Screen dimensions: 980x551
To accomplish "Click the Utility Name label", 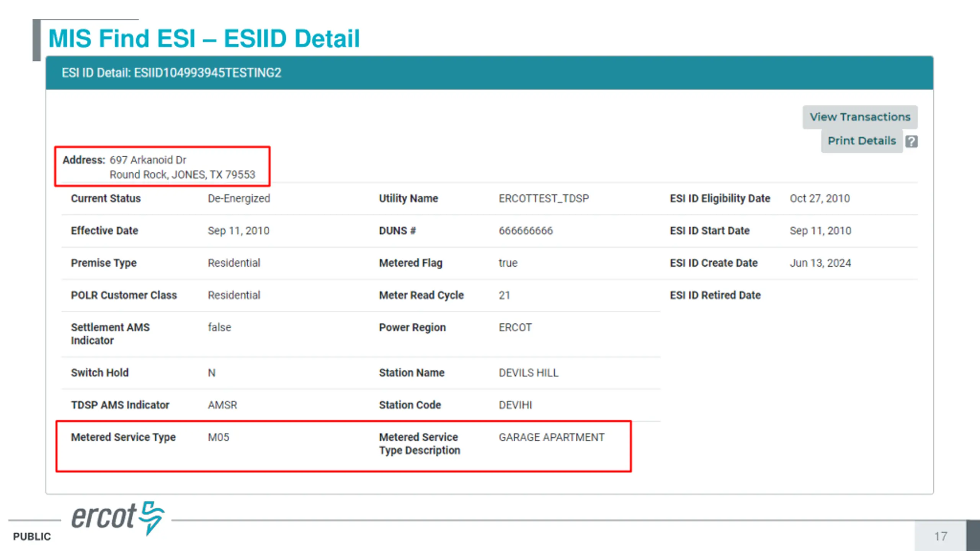I will 408,199.
